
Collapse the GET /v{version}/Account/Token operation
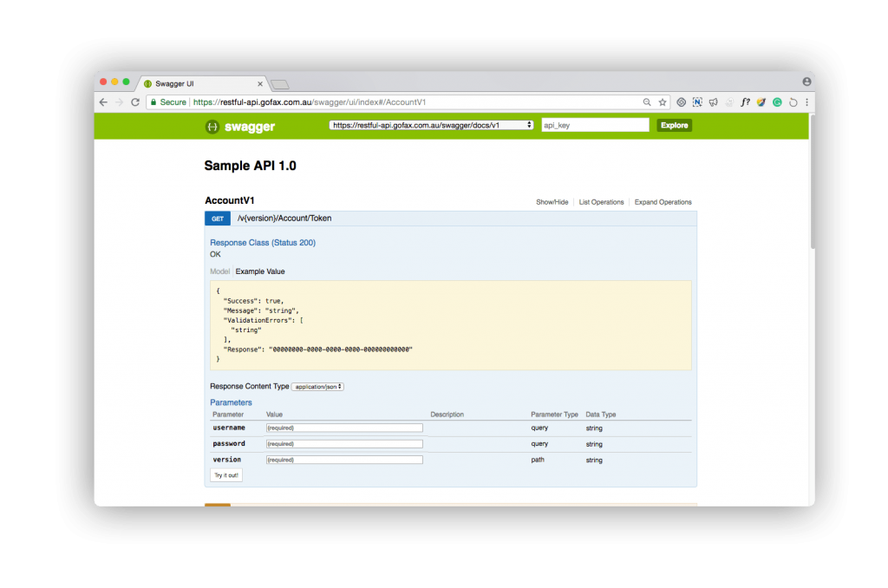click(x=286, y=219)
